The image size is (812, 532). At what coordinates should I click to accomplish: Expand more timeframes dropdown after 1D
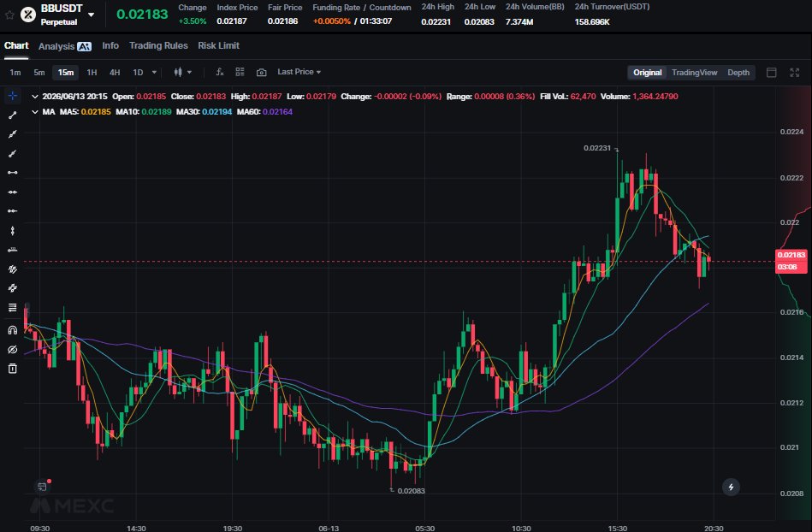[x=154, y=73]
